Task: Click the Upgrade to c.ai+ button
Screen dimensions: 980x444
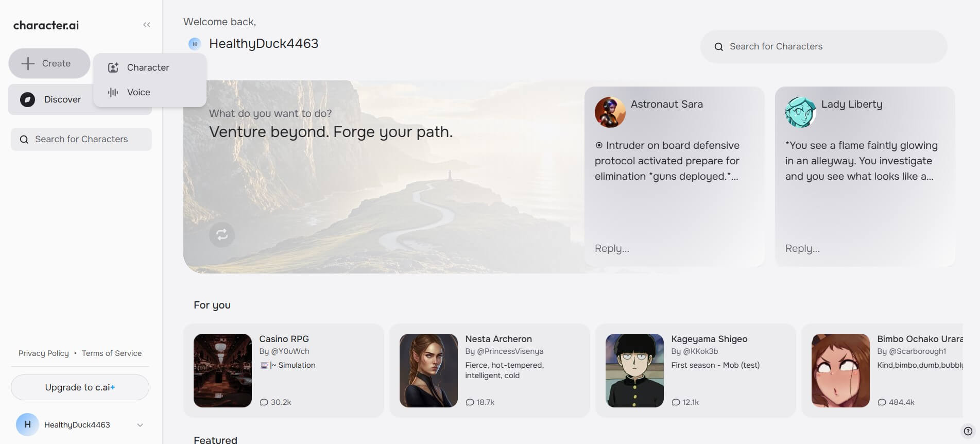Action: pos(80,387)
